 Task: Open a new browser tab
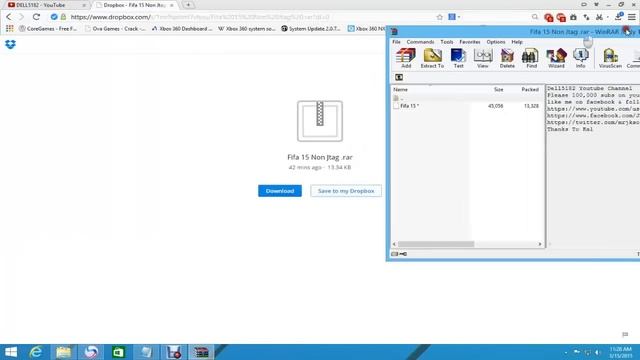point(188,5)
